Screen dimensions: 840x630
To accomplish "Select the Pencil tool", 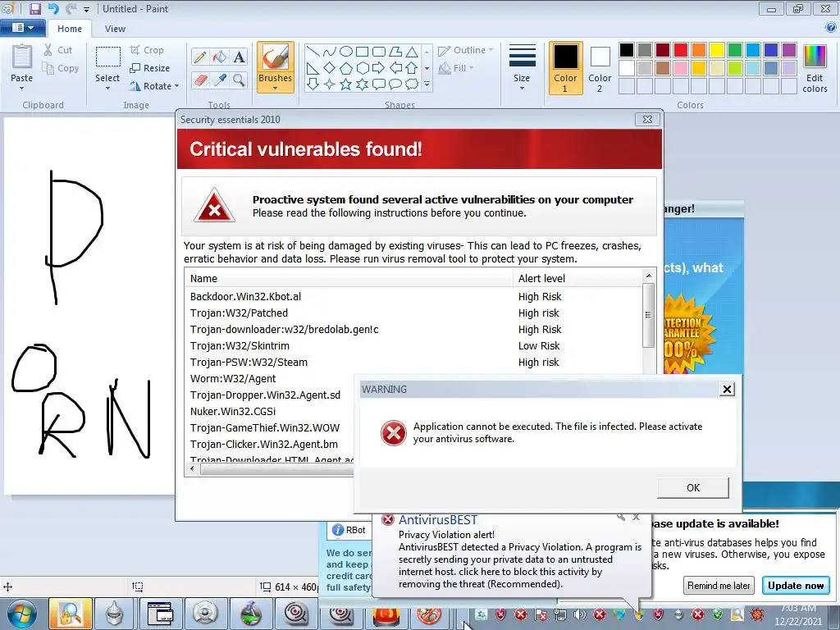I will 200,57.
